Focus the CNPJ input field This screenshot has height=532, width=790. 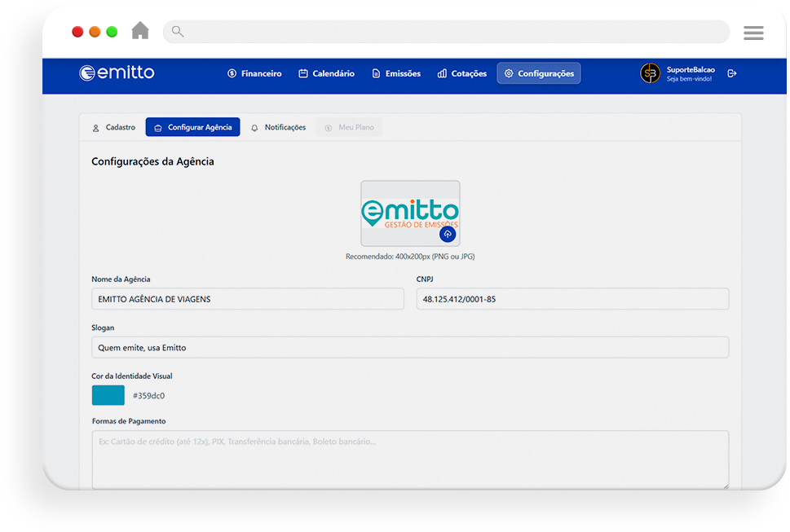coord(572,299)
